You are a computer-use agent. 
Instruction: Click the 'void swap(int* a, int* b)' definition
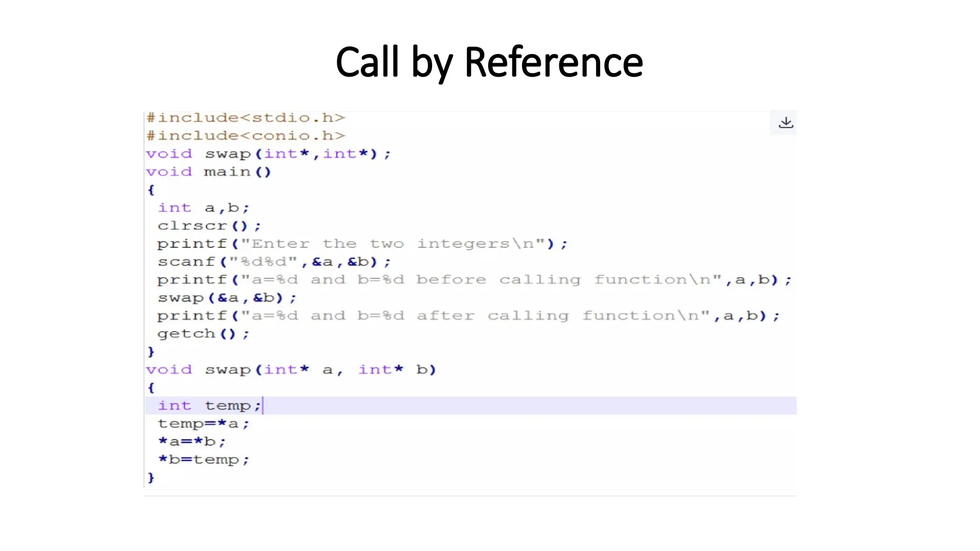coord(291,370)
